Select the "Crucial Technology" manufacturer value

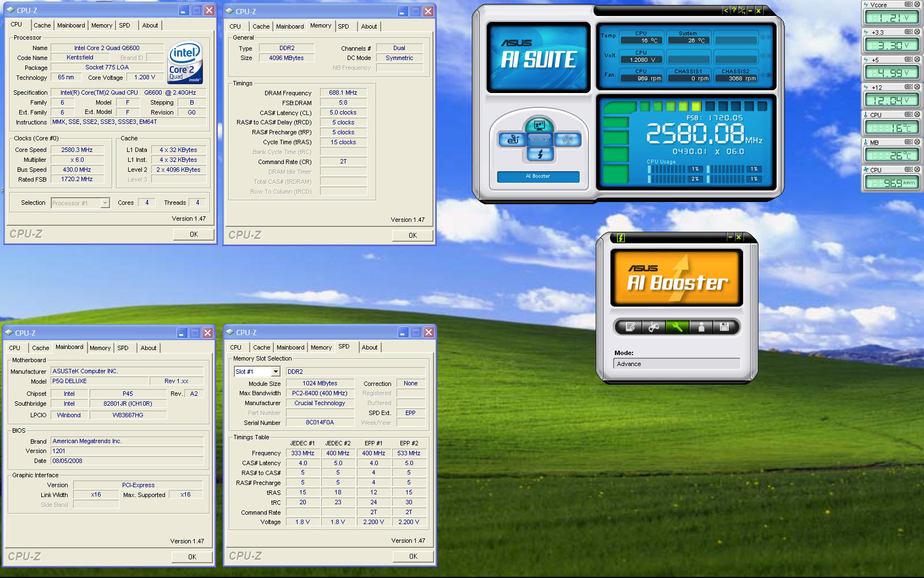click(320, 403)
